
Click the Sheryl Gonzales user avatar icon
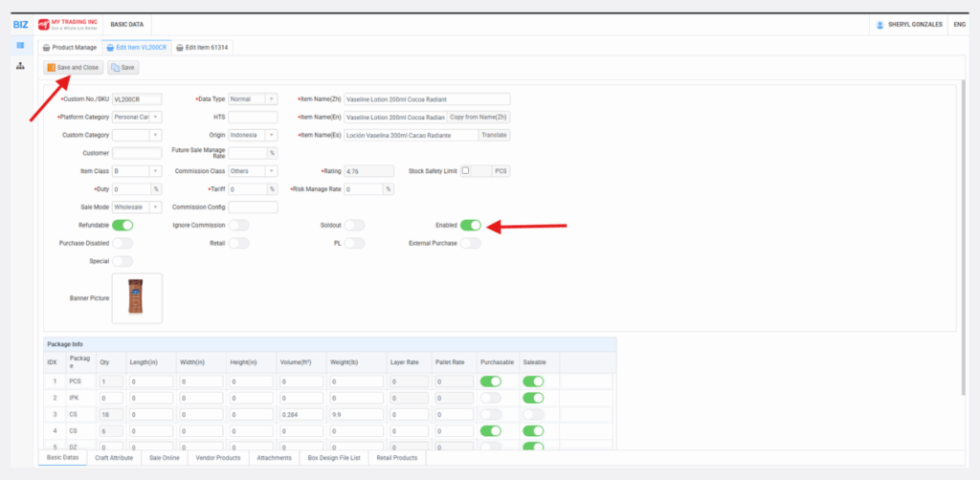pyautogui.click(x=880, y=24)
